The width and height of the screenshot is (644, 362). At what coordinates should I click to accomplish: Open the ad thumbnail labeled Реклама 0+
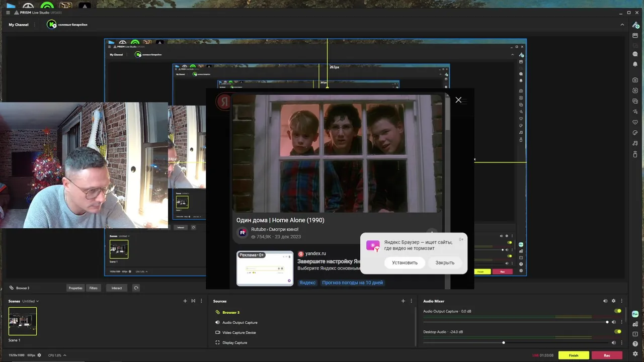tap(265, 268)
